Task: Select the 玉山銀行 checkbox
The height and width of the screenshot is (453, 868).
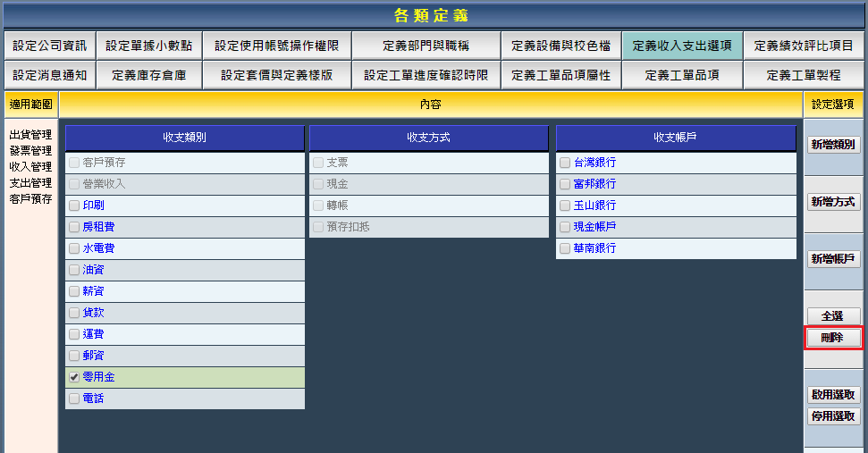Action: tap(565, 206)
